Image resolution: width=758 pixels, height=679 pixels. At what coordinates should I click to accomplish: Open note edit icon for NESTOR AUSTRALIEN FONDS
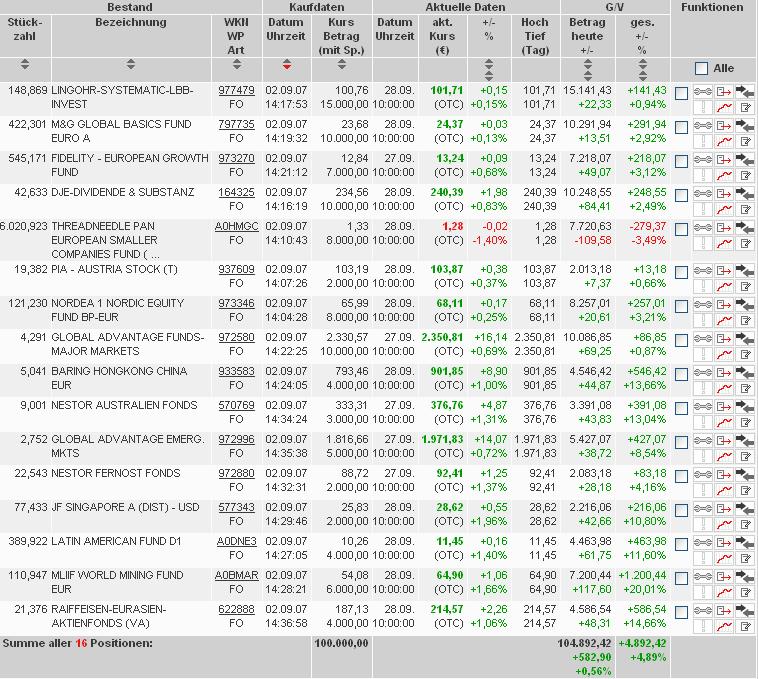[x=745, y=422]
